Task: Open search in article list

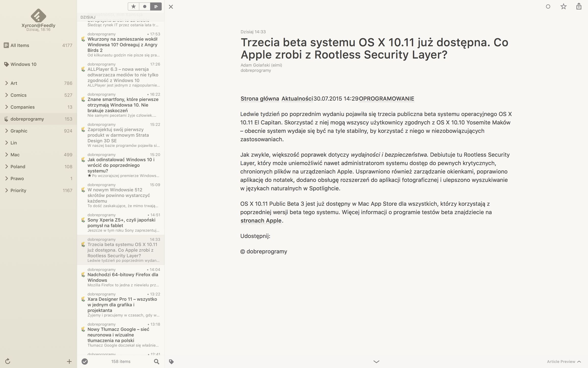Action: point(156,361)
